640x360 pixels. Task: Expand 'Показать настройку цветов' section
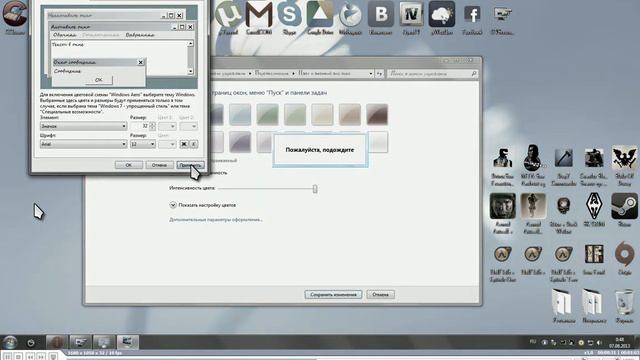click(x=203, y=205)
